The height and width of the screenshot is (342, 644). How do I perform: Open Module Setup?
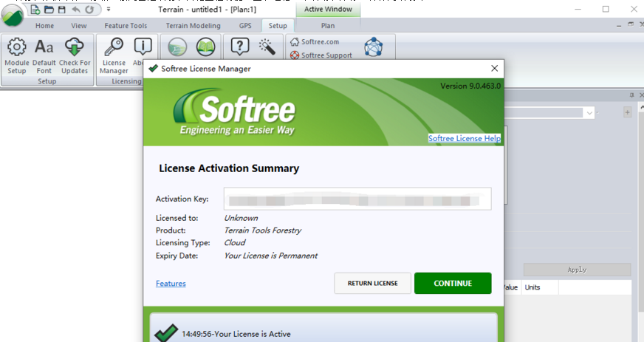click(17, 56)
